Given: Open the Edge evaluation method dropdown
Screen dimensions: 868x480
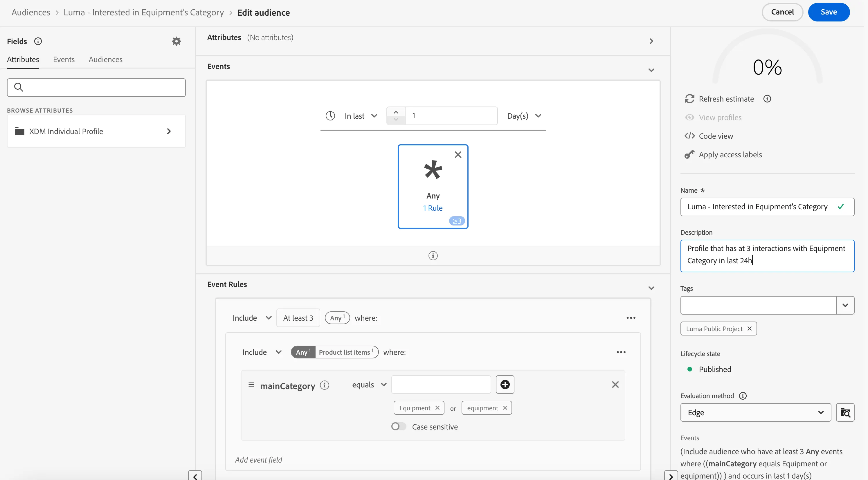Looking at the screenshot, I should pos(755,412).
